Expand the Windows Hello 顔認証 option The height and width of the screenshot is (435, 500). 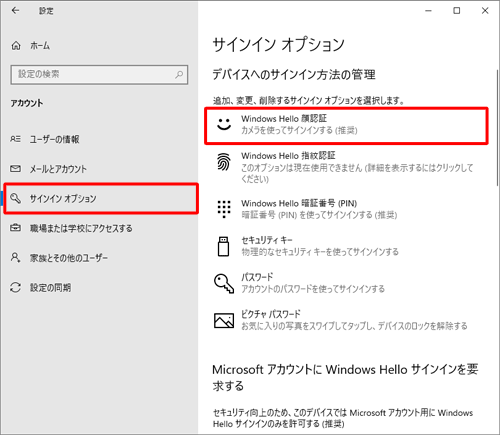pos(346,126)
